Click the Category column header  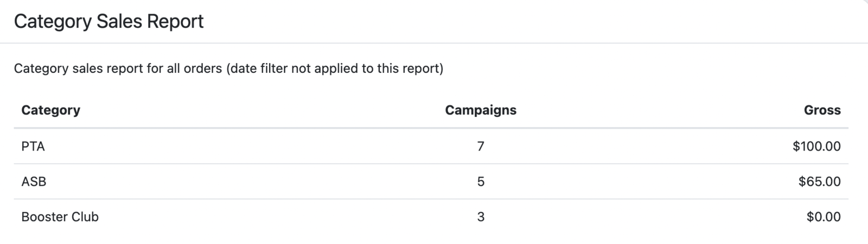[x=50, y=110]
